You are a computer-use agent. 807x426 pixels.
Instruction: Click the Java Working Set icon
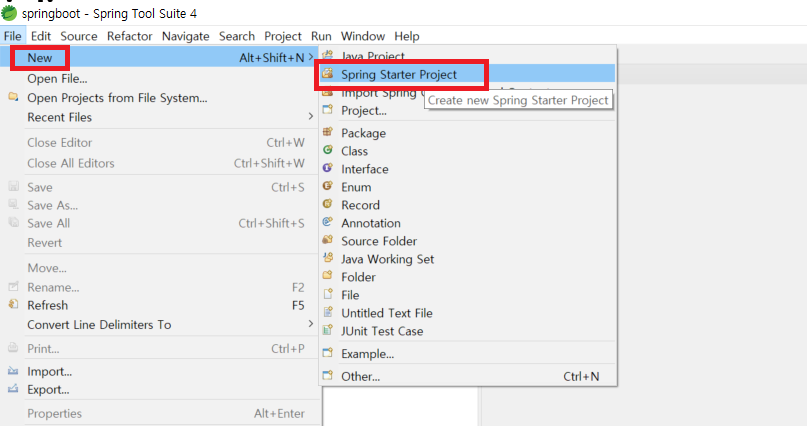pyautogui.click(x=327, y=258)
